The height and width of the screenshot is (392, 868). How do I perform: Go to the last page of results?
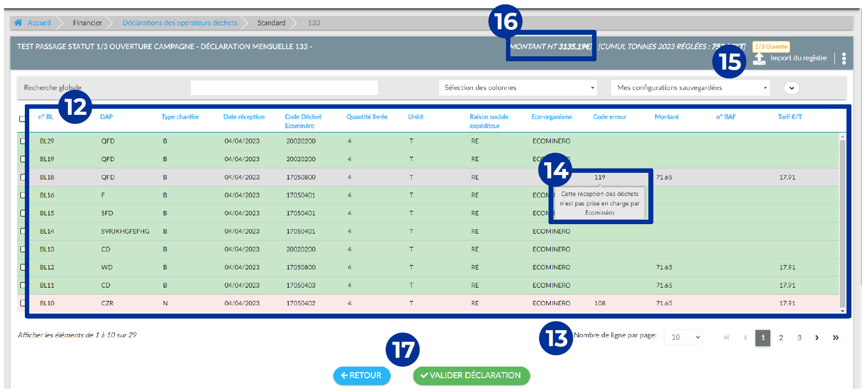[835, 337]
